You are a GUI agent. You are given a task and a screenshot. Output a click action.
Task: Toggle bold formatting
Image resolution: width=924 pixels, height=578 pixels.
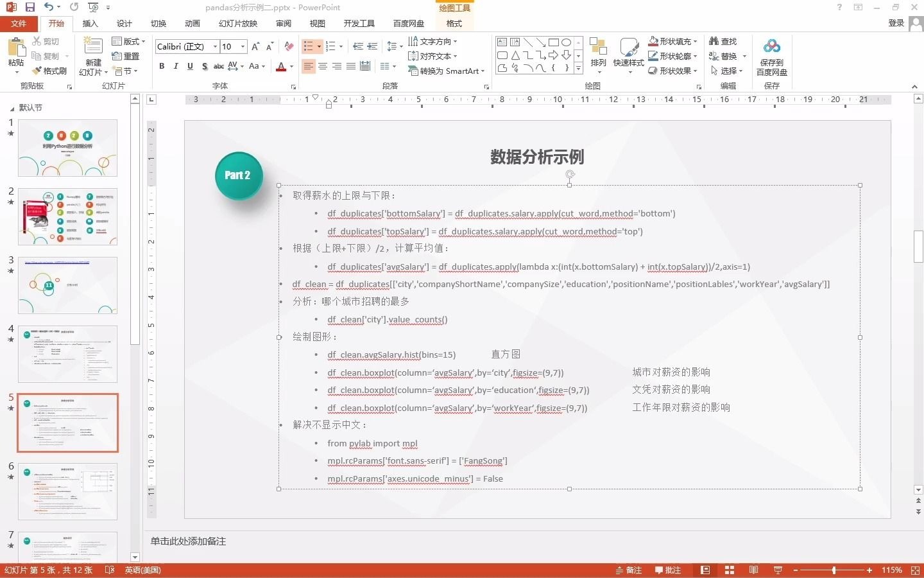[162, 66]
